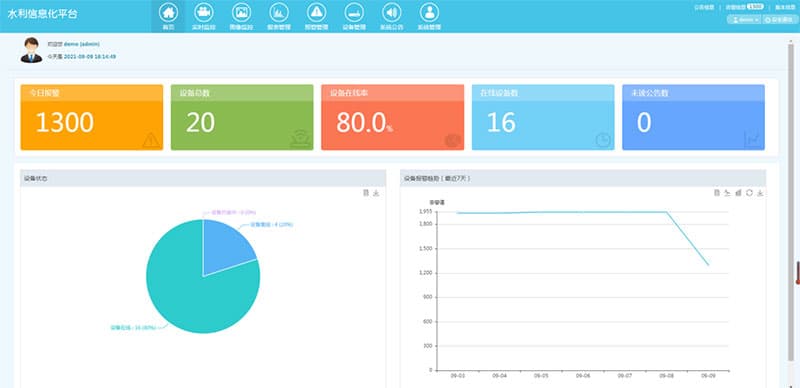Switch the alarm trend chart to a bar chart
The height and width of the screenshot is (388, 800).
click(738, 192)
